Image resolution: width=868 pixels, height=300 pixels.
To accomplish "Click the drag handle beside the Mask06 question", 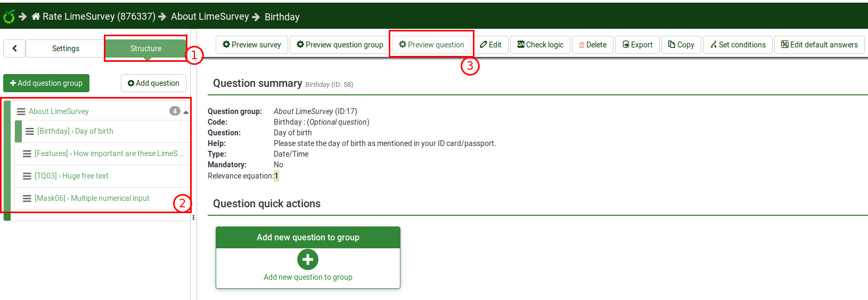I will 27,198.
